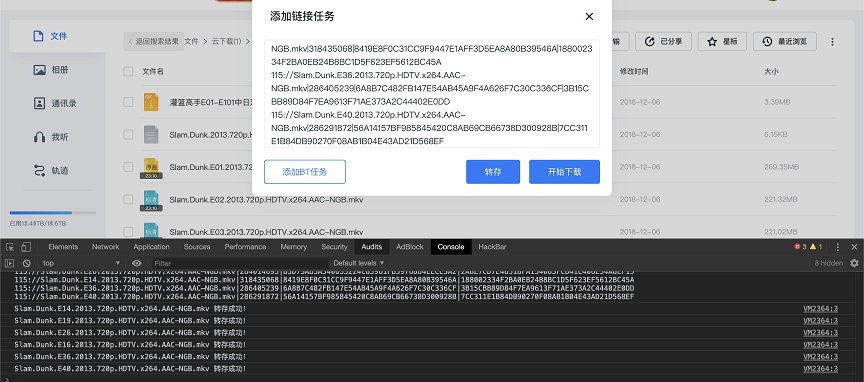
Task: Click the zip file icon of 灌篮高手E01-E101
Action: [x=151, y=102]
